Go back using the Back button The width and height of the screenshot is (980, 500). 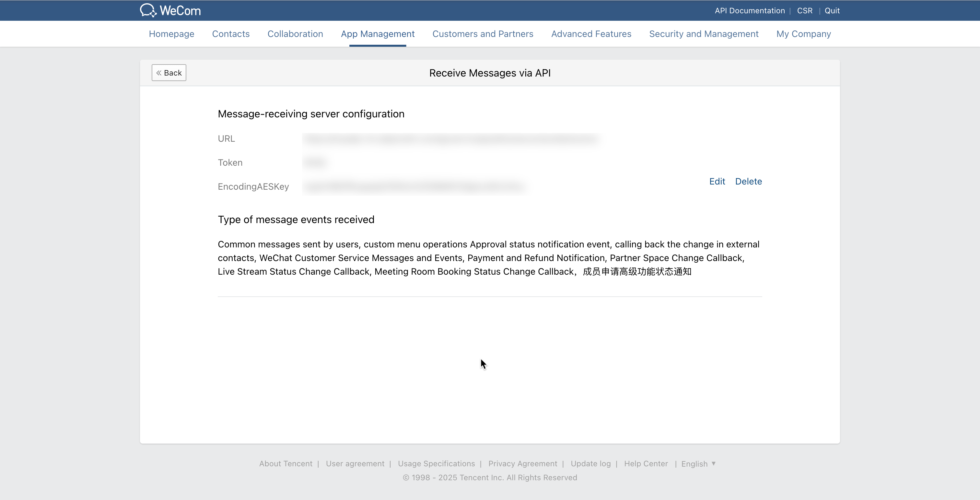169,73
